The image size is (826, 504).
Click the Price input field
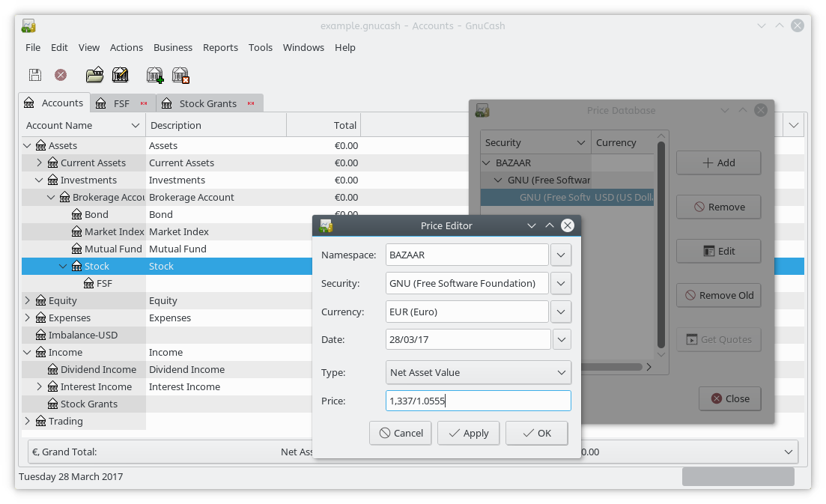pos(479,401)
